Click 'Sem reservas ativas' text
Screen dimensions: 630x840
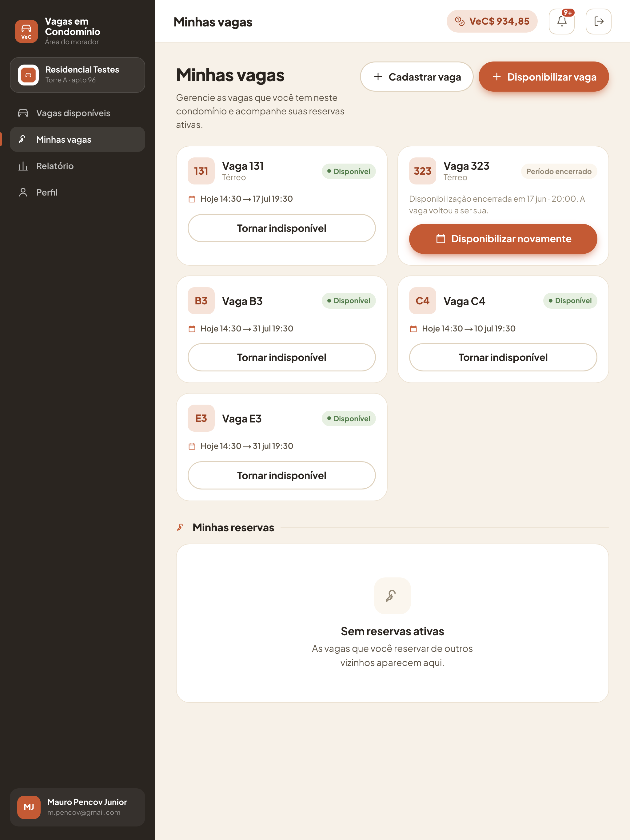click(x=392, y=632)
